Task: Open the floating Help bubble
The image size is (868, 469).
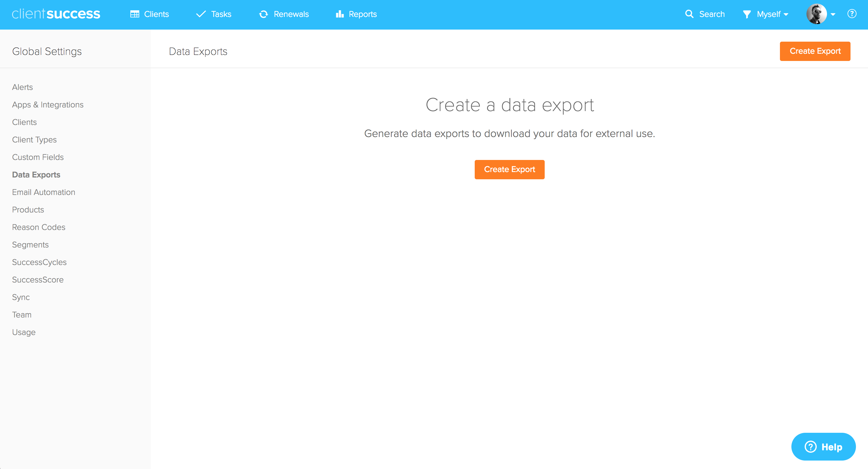Action: click(x=823, y=446)
